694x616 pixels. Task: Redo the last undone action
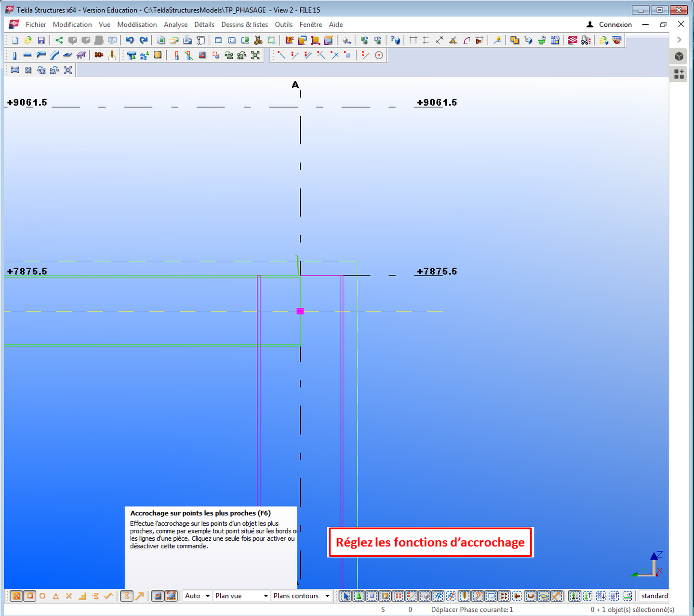(x=144, y=40)
